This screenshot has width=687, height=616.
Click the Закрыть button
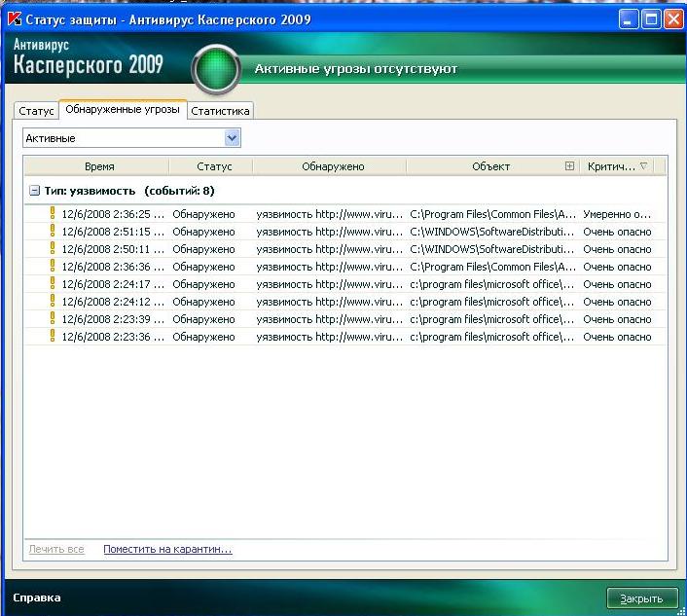(x=642, y=598)
